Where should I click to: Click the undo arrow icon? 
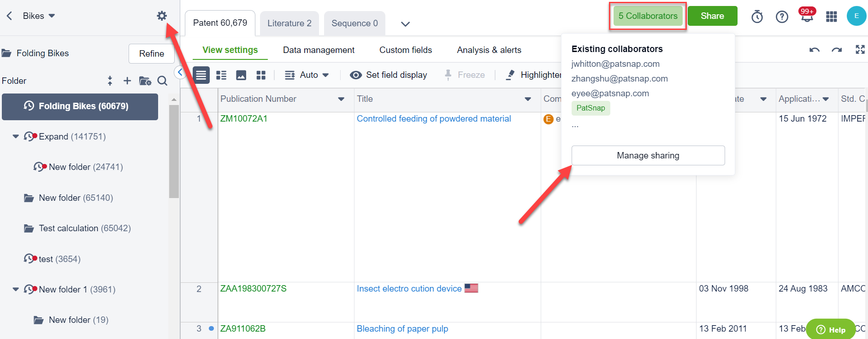tap(814, 50)
